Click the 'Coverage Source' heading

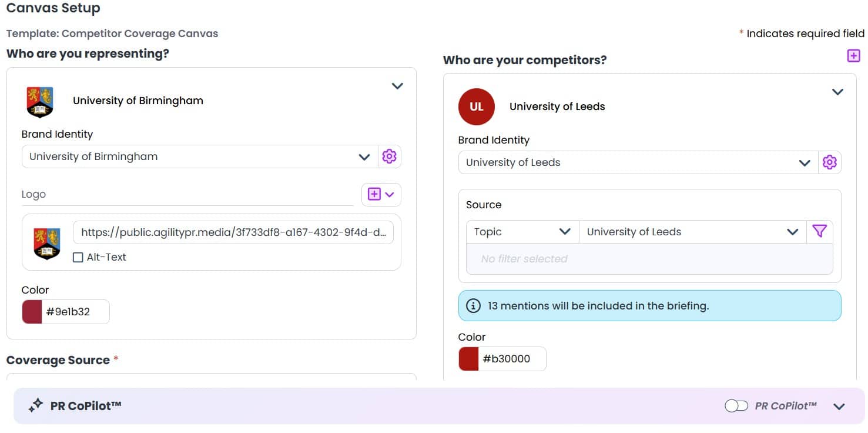[58, 360]
